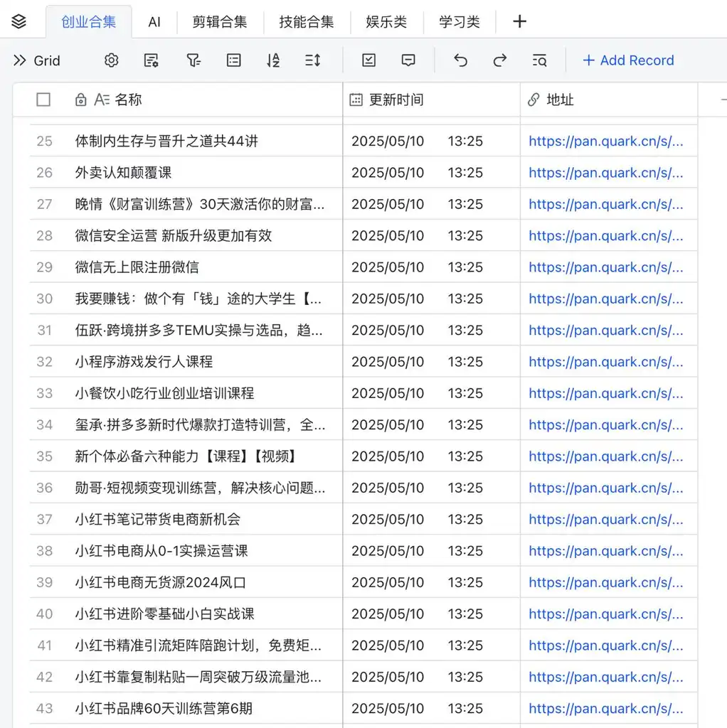Open the search records icon
The height and width of the screenshot is (728, 727).
(x=539, y=60)
